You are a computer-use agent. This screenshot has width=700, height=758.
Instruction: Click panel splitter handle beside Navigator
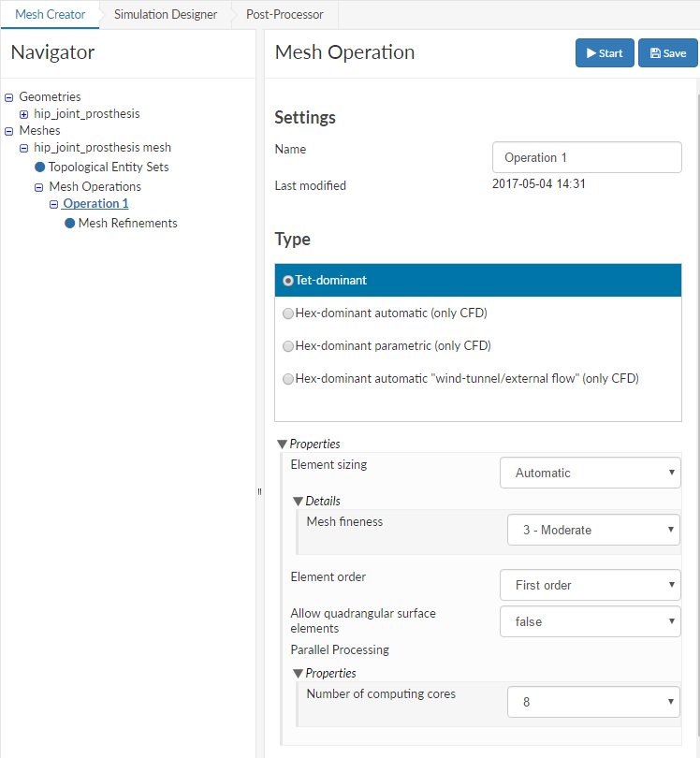259,491
